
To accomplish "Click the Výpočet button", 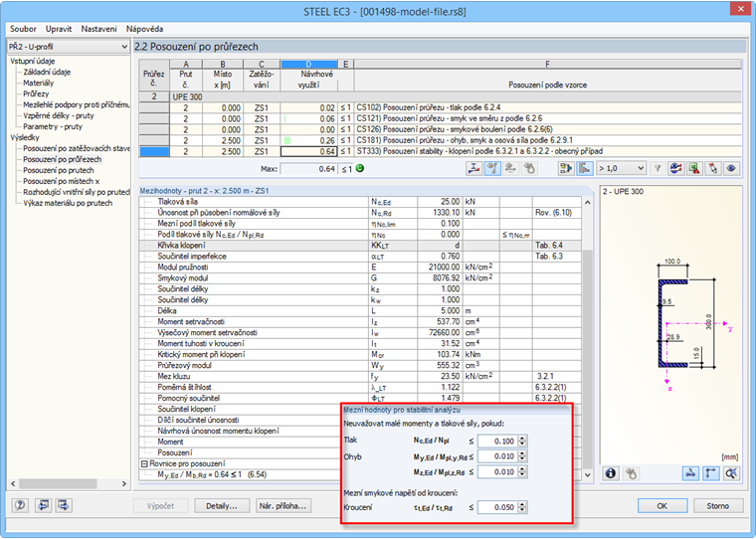I will (160, 506).
